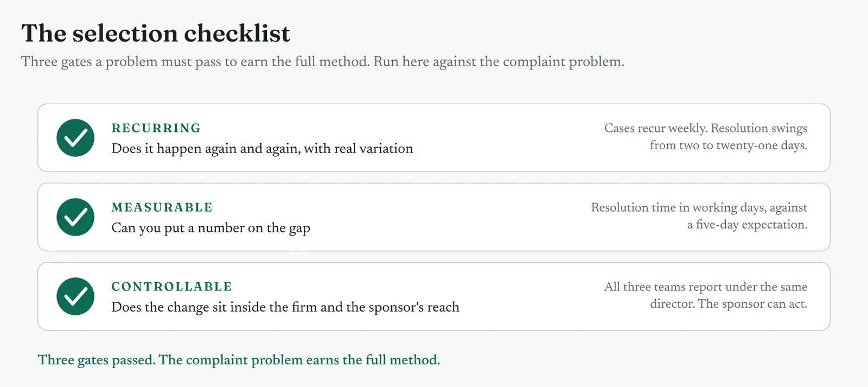Click 'Run here against the complaint problem' sentence

(x=499, y=61)
